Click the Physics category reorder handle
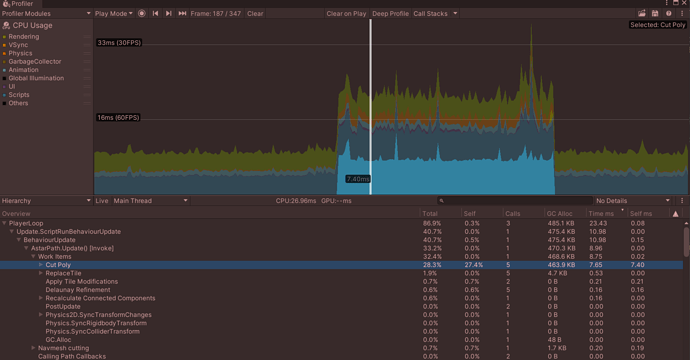Image resolution: width=690 pixels, height=360 pixels. tap(87, 53)
